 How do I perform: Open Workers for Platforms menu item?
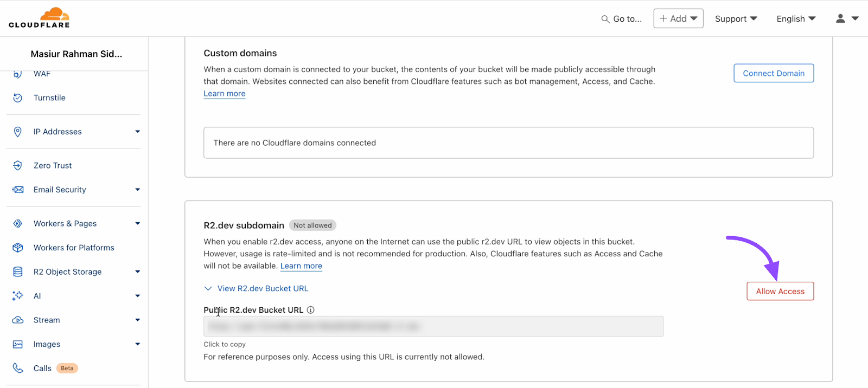pyautogui.click(x=74, y=248)
